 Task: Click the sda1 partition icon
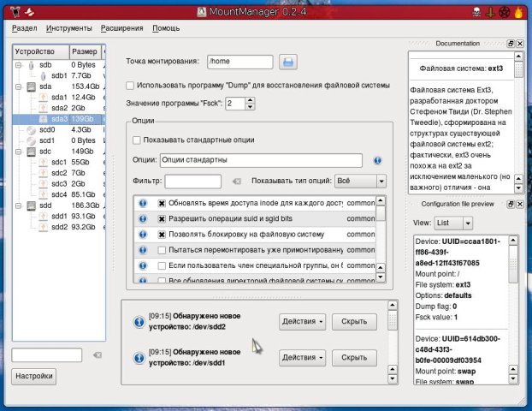[43, 98]
